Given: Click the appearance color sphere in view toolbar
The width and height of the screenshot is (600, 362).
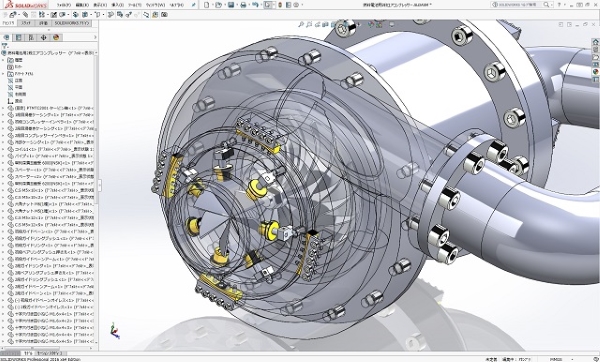Looking at the screenshot, I should point(370,24).
